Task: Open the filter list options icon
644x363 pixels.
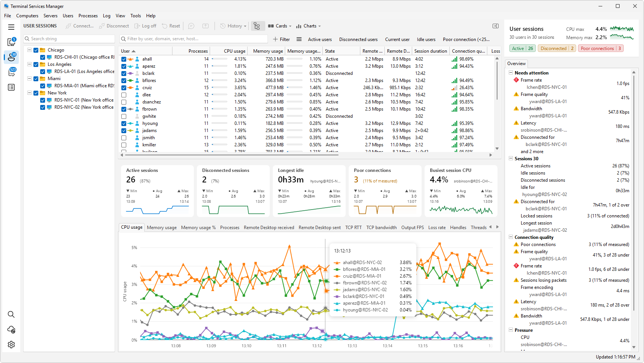Action: pos(299,39)
